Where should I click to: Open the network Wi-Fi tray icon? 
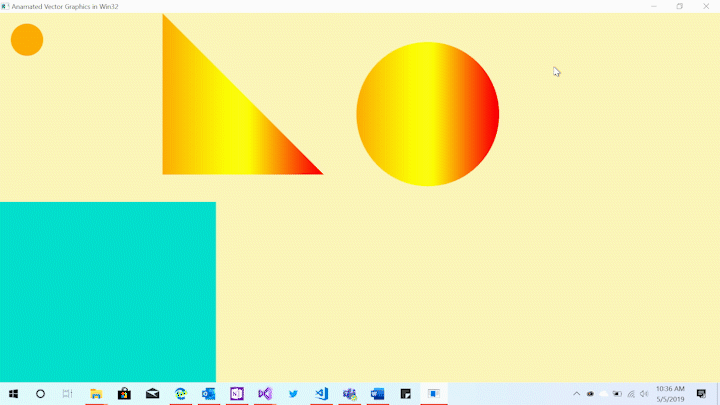pos(631,394)
